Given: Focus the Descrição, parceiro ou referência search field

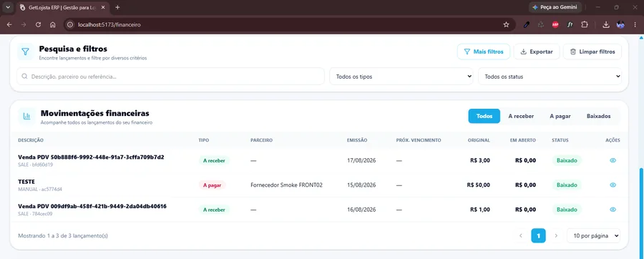Looking at the screenshot, I should [170, 77].
